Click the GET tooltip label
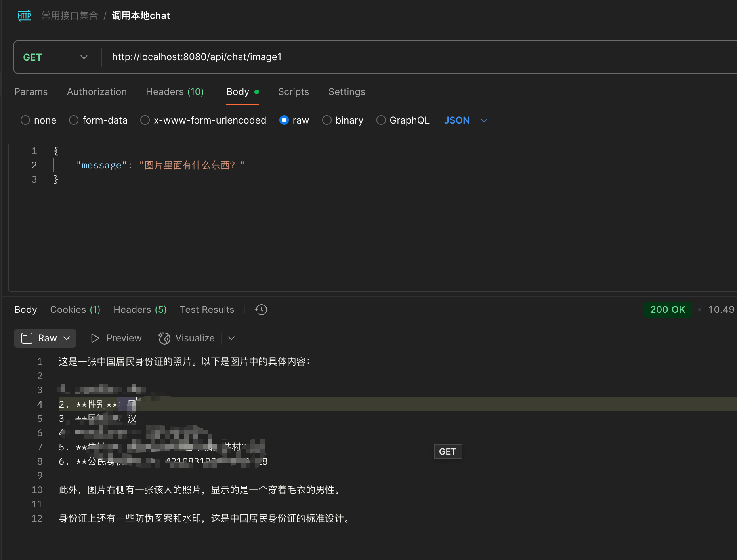The height and width of the screenshot is (560, 737). 448,451
